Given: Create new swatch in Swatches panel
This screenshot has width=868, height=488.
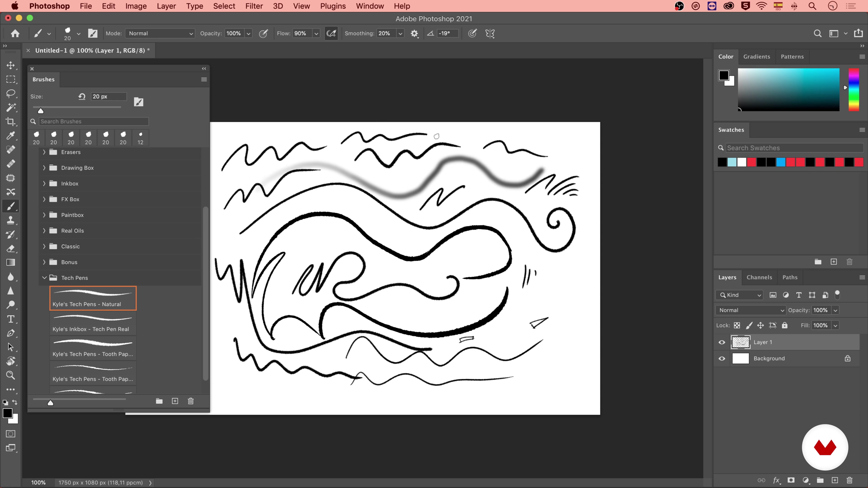Looking at the screenshot, I should click(834, 262).
